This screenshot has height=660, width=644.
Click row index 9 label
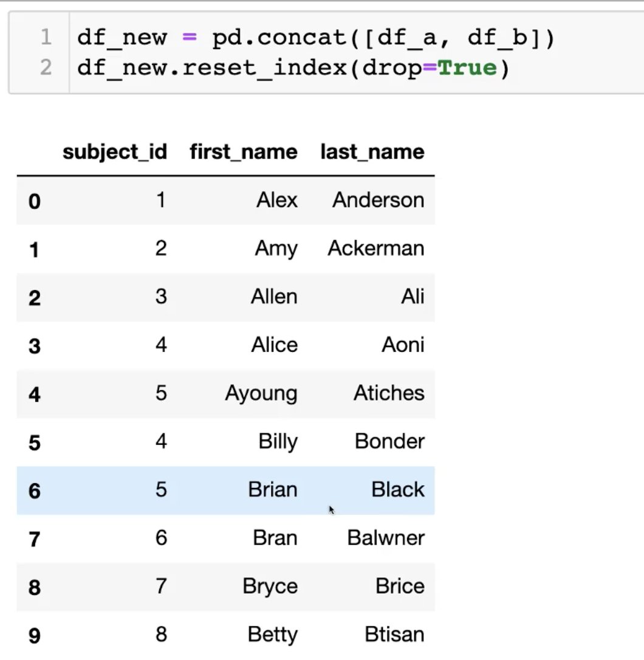[35, 636]
